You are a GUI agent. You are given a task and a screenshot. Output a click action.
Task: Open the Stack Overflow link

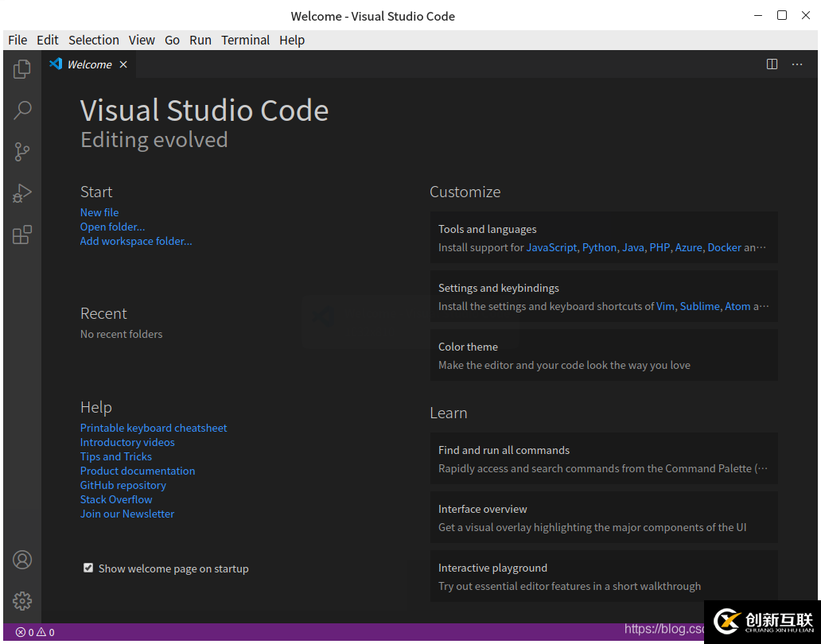pos(116,499)
